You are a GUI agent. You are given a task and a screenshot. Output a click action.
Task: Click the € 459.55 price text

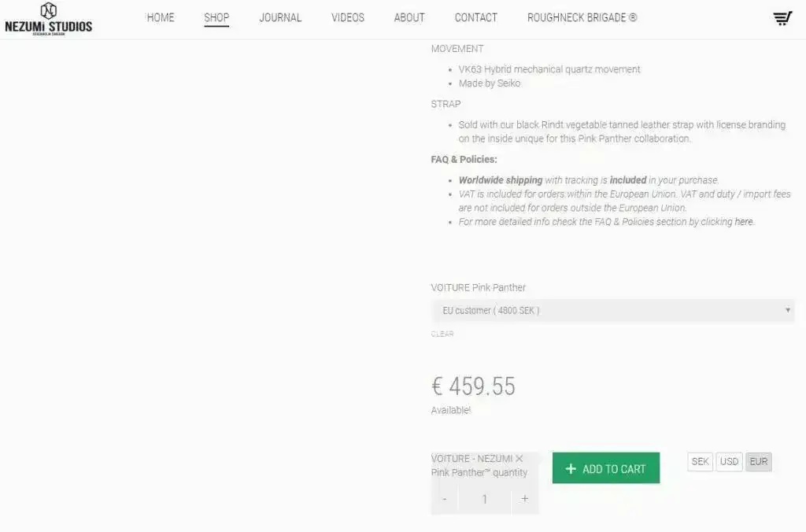(x=473, y=386)
